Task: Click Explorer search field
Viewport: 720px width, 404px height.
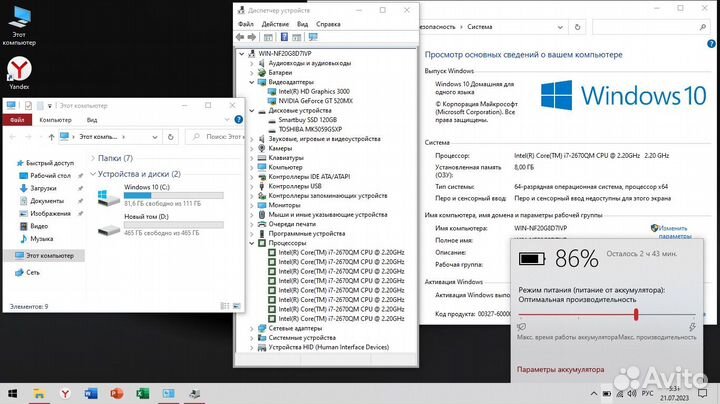Action: (215, 137)
